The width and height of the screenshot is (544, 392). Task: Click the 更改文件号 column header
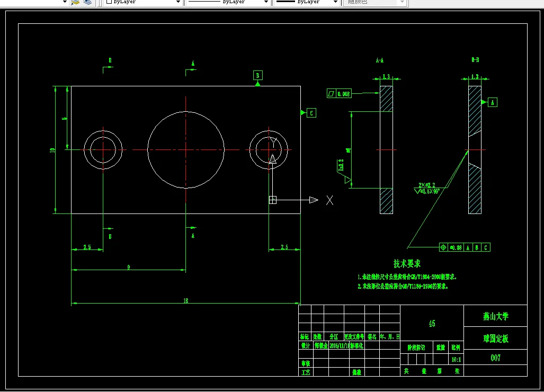354,336
